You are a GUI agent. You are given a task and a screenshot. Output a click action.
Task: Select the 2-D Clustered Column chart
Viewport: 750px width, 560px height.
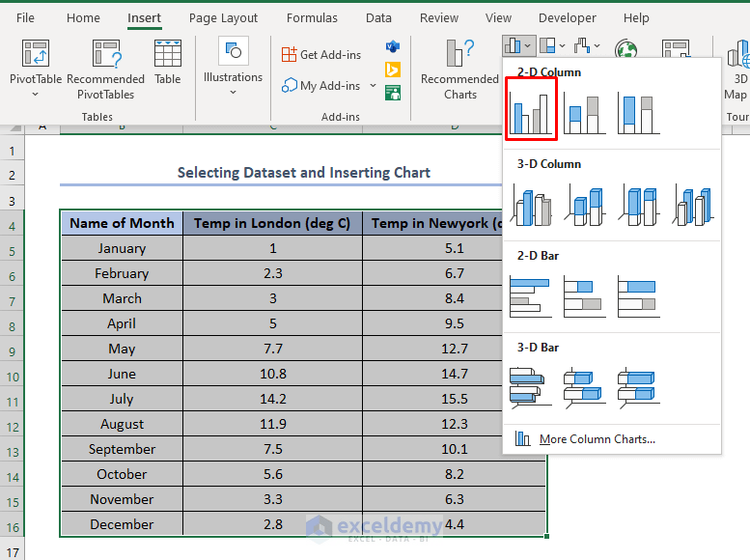[531, 110]
